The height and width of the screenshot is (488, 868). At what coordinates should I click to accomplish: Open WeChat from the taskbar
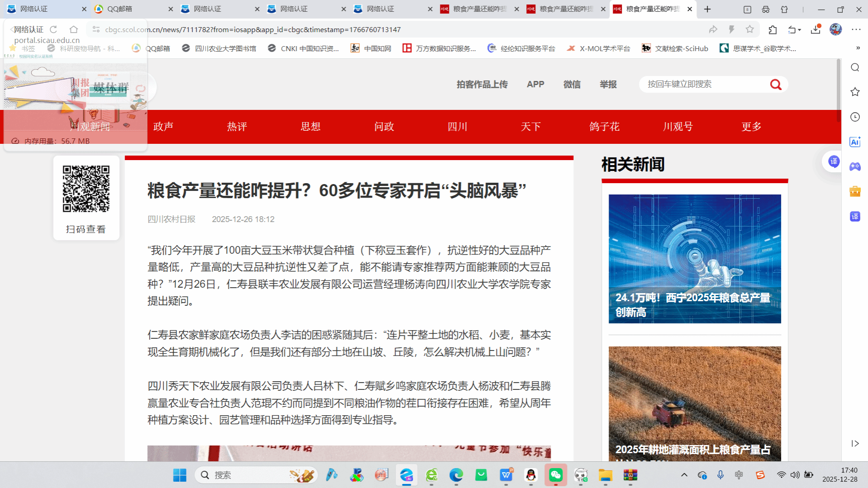tap(555, 475)
